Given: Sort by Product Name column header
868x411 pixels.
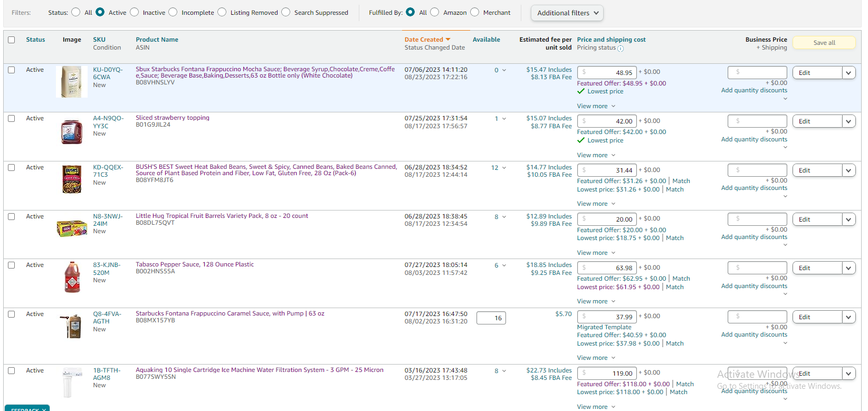Looking at the screenshot, I should [x=157, y=40].
